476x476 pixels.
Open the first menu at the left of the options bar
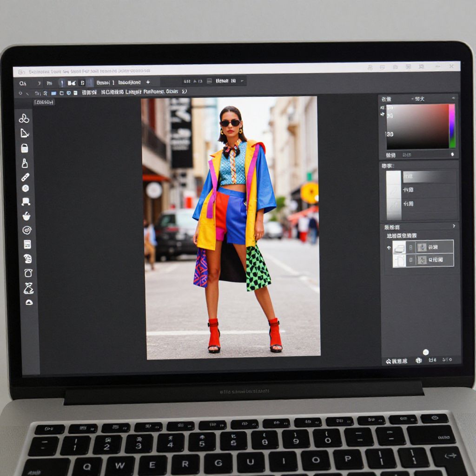pos(23,83)
